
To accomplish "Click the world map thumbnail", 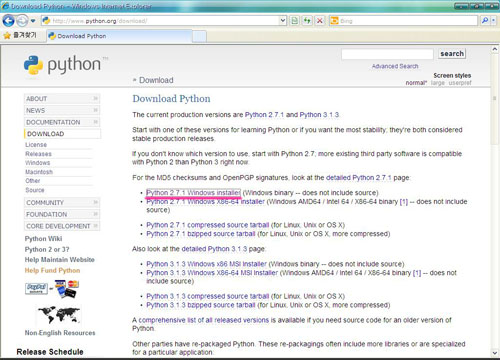I will pos(59,315).
